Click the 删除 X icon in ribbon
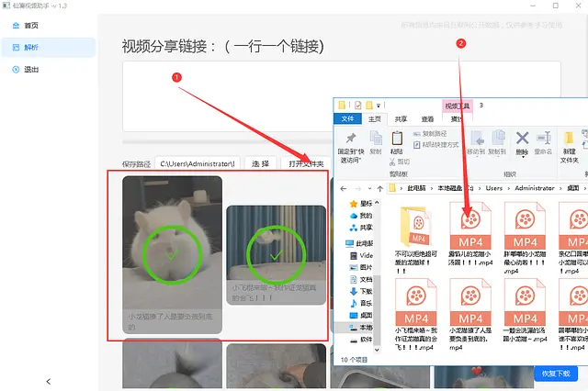This screenshot has width=588, height=391. [x=522, y=139]
